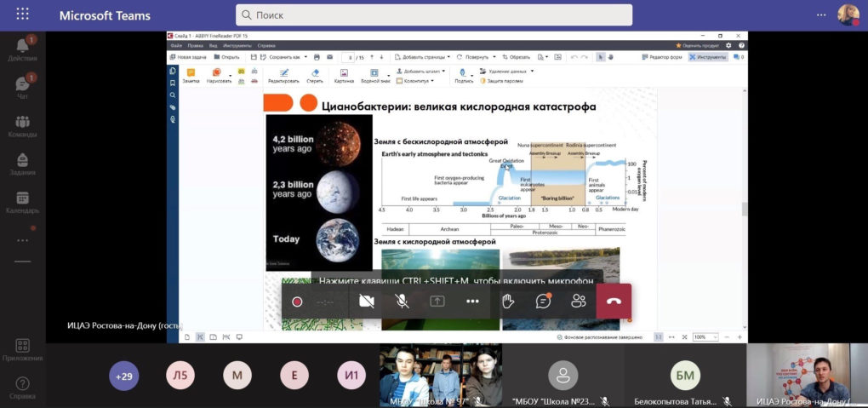
Task: Toggle the camera on or off
Action: pyautogui.click(x=367, y=301)
